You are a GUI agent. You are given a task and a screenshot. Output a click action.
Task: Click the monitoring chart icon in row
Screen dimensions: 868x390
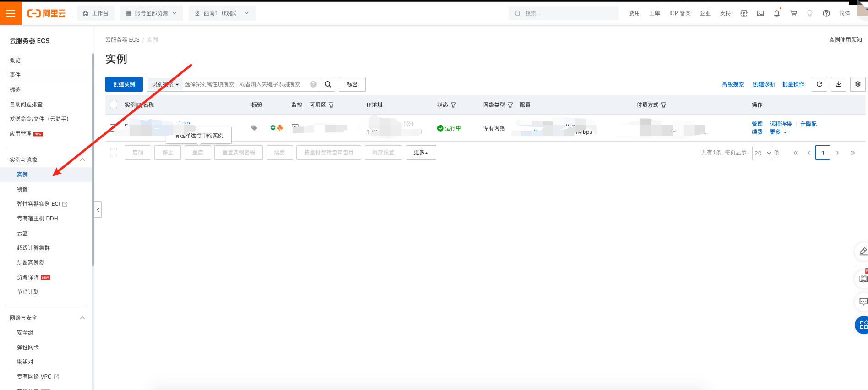[295, 126]
